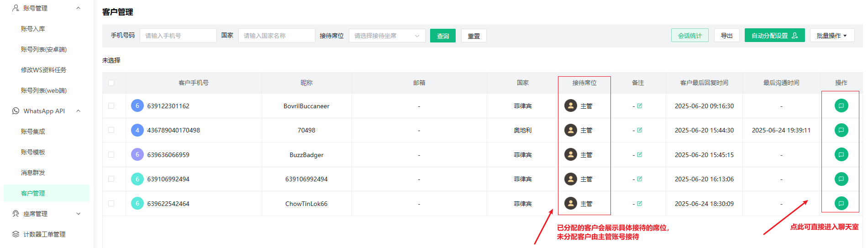
Task: Click the agent avatar in ChowTinLok66 row
Action: pyautogui.click(x=571, y=203)
